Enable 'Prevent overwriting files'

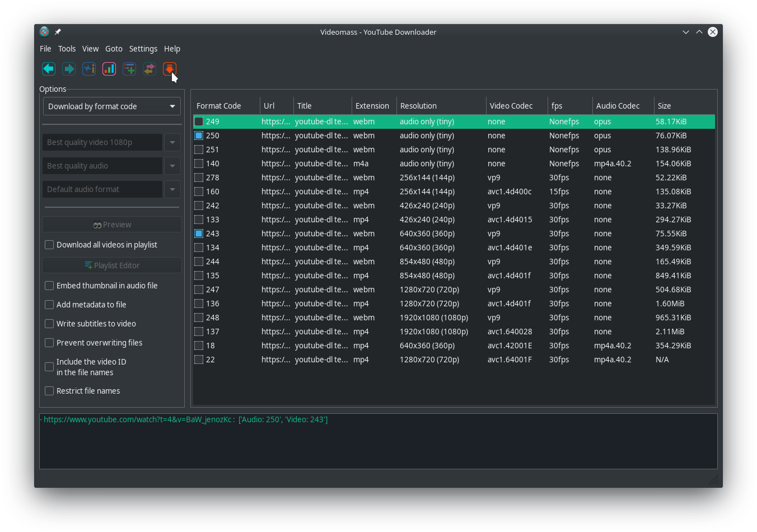[x=49, y=343]
